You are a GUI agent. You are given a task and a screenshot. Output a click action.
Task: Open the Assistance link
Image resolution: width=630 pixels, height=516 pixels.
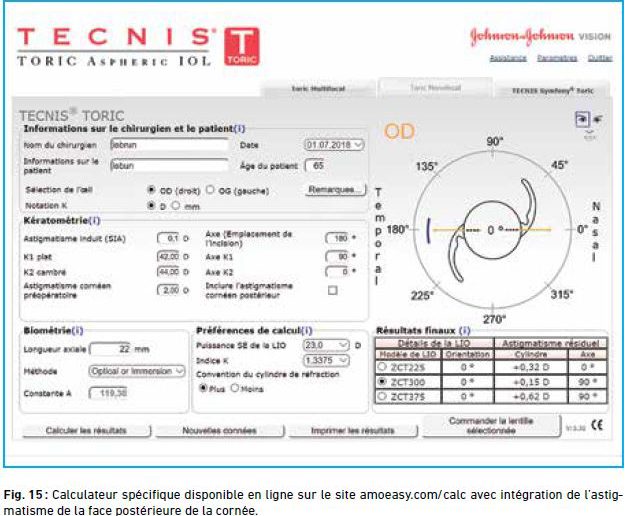click(508, 58)
